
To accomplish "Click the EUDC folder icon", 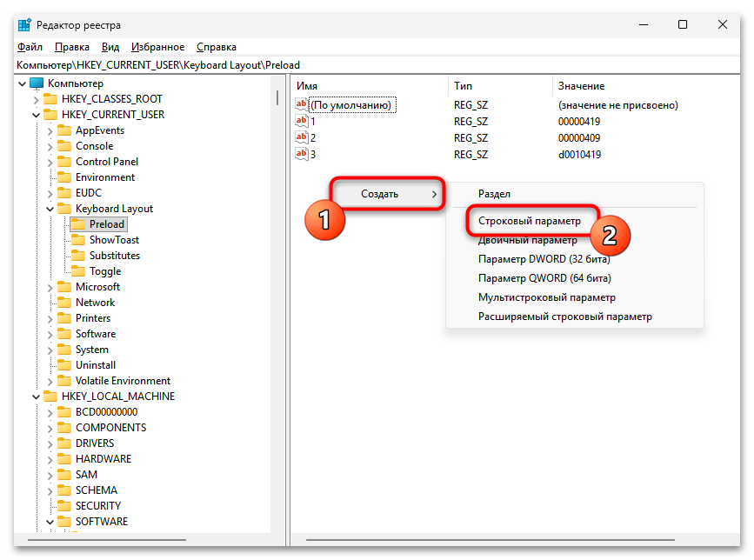I will (64, 193).
